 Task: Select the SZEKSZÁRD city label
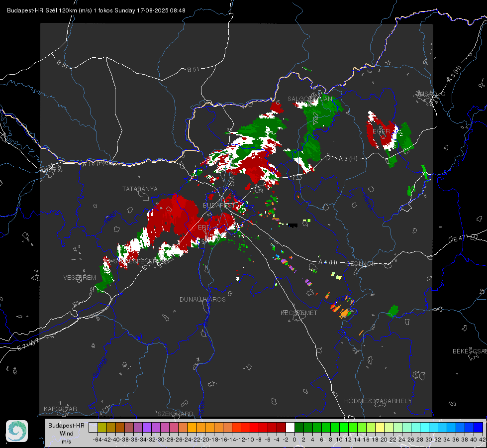click(176, 414)
